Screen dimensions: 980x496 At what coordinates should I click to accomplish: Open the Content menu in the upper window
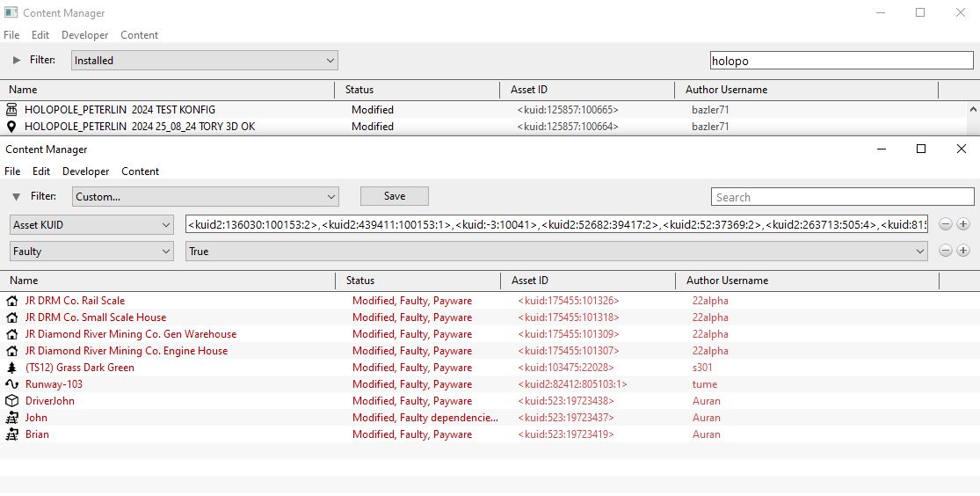coord(139,35)
